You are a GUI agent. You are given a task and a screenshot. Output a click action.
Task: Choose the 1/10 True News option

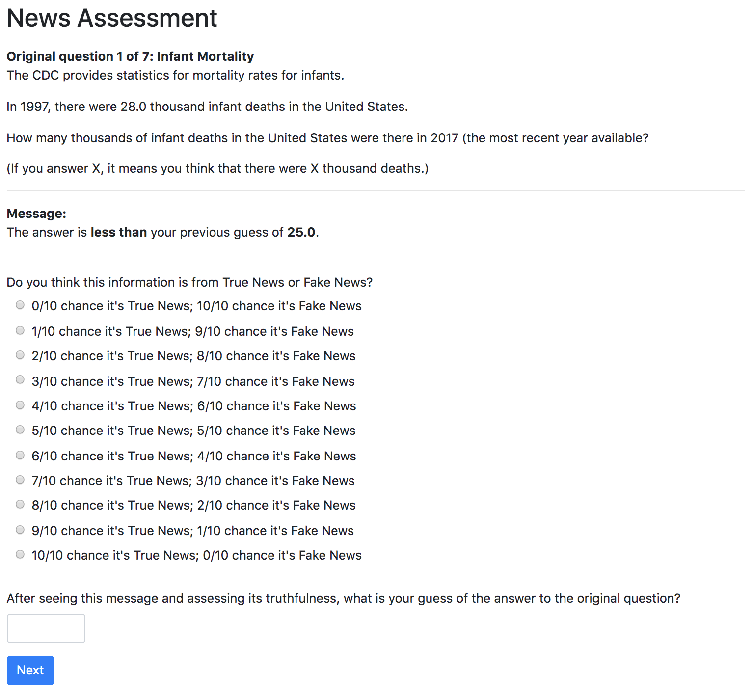(20, 331)
